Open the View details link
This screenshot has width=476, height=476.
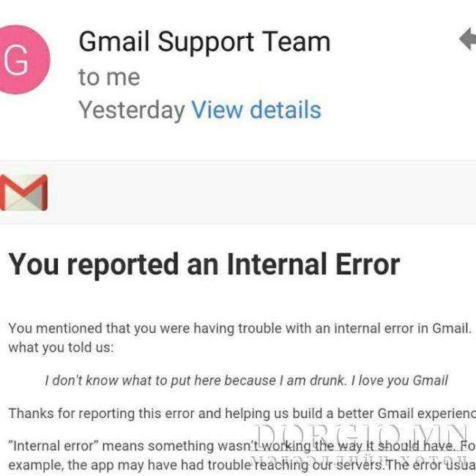tap(256, 110)
